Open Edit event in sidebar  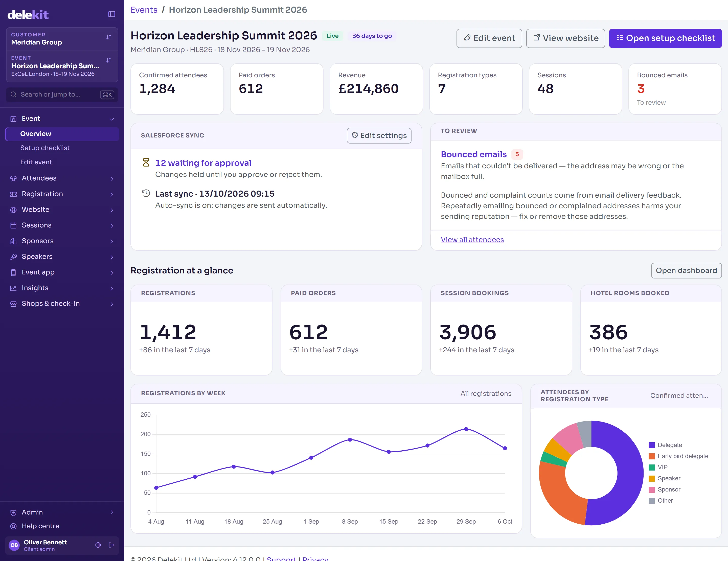(36, 162)
